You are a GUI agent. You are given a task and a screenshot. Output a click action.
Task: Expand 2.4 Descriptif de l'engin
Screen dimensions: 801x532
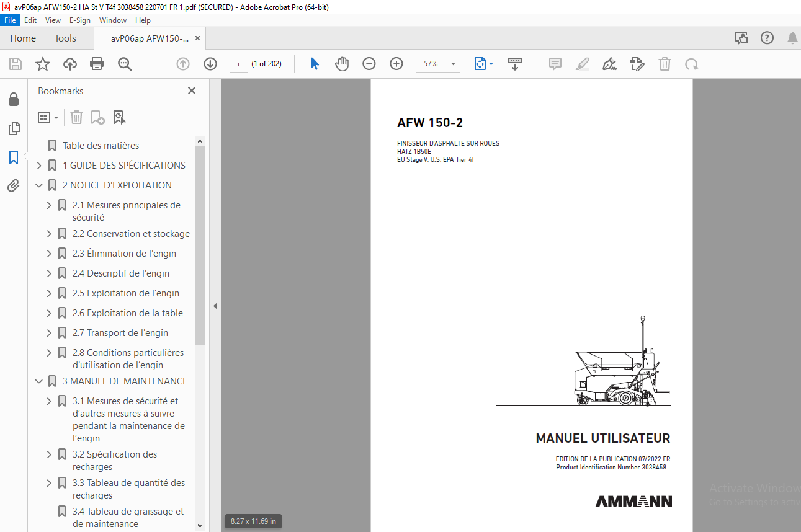coord(49,273)
